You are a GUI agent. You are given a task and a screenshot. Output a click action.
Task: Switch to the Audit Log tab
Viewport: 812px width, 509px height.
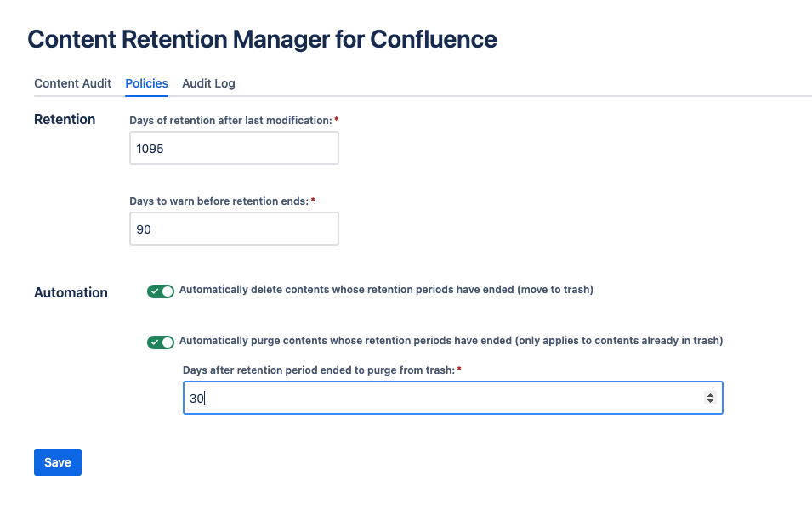[x=208, y=83]
